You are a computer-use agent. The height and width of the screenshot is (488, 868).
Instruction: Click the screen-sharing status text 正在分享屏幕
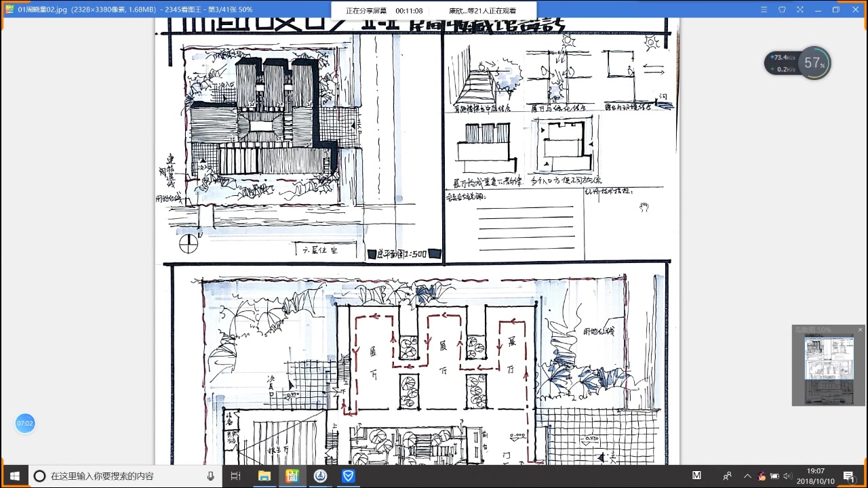tap(365, 11)
